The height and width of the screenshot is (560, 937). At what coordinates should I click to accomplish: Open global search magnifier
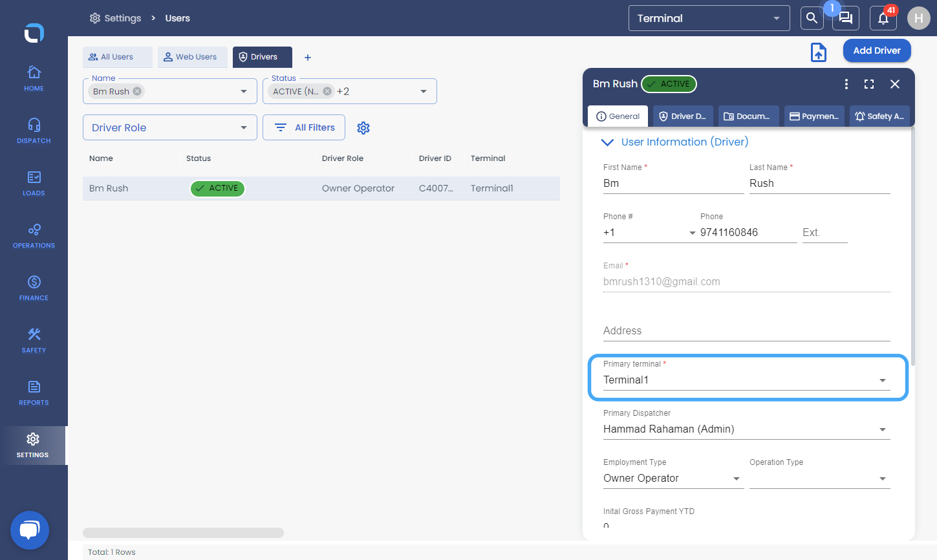[x=812, y=18]
